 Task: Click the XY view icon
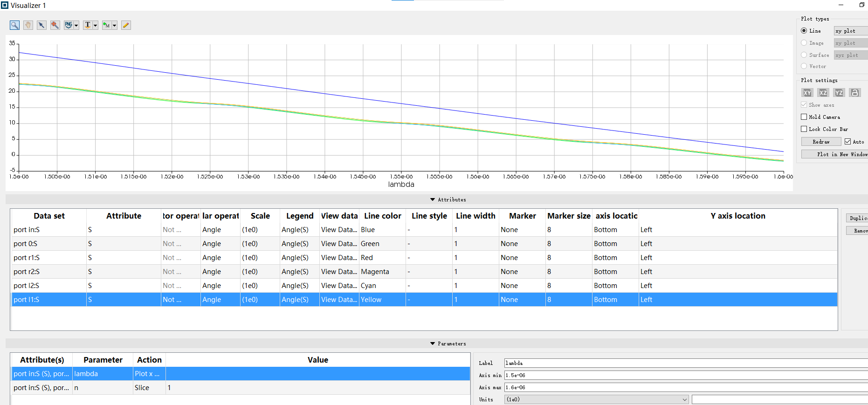[807, 93]
